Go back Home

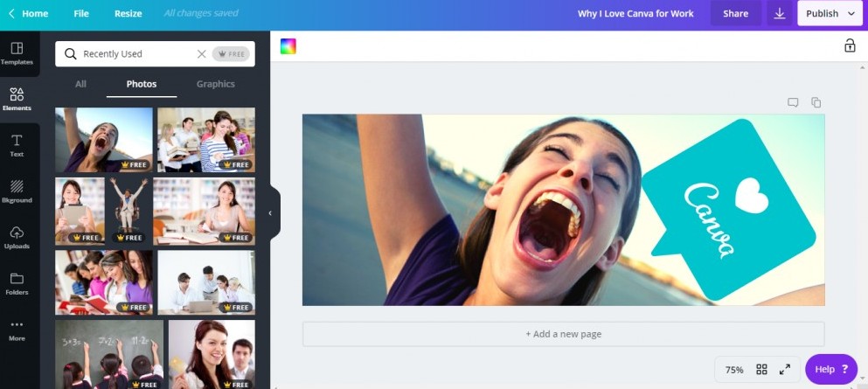(28, 13)
